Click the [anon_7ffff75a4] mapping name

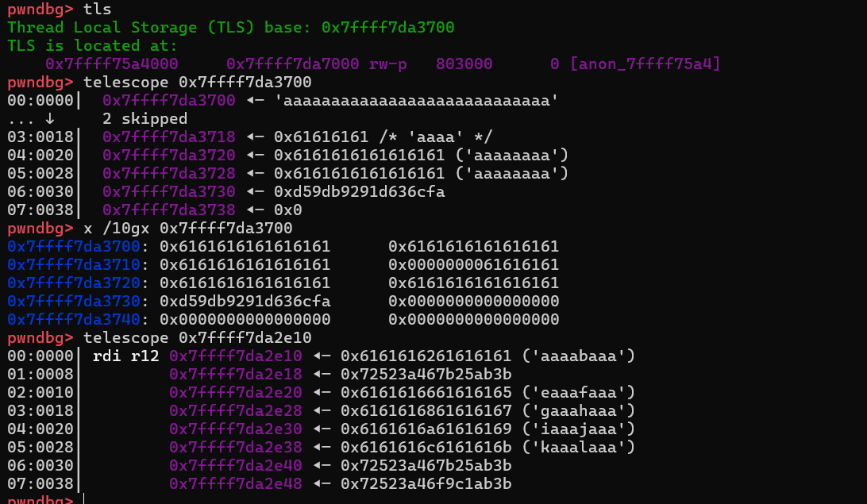(x=645, y=63)
